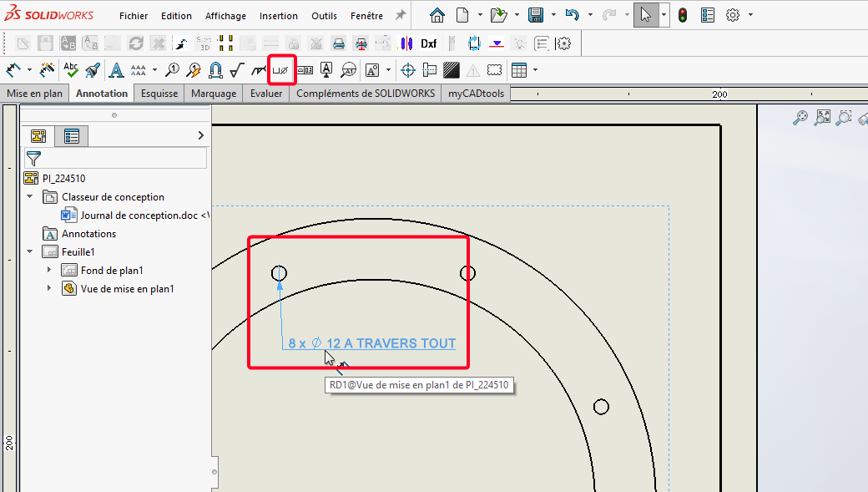Insert a Note annotation (A)
Image resolution: width=868 pixels, height=492 pixels.
coord(116,70)
